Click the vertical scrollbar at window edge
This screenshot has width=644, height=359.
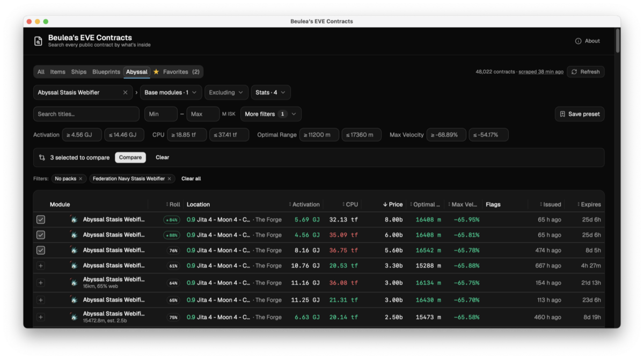point(618,41)
